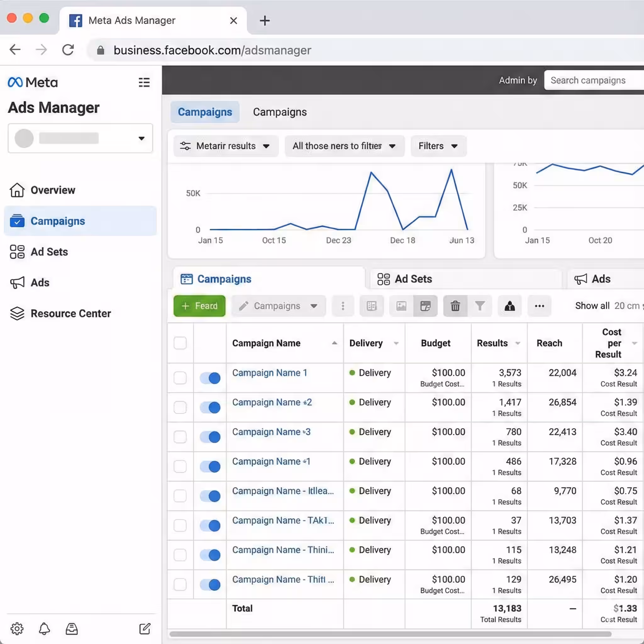
Task: Open the notifications bell icon
Action: [x=44, y=629]
